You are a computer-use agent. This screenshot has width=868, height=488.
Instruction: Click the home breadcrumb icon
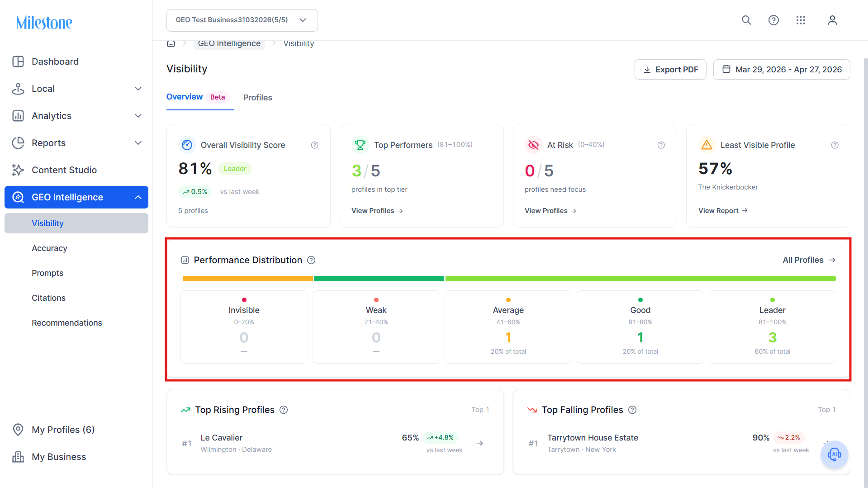[x=171, y=43]
